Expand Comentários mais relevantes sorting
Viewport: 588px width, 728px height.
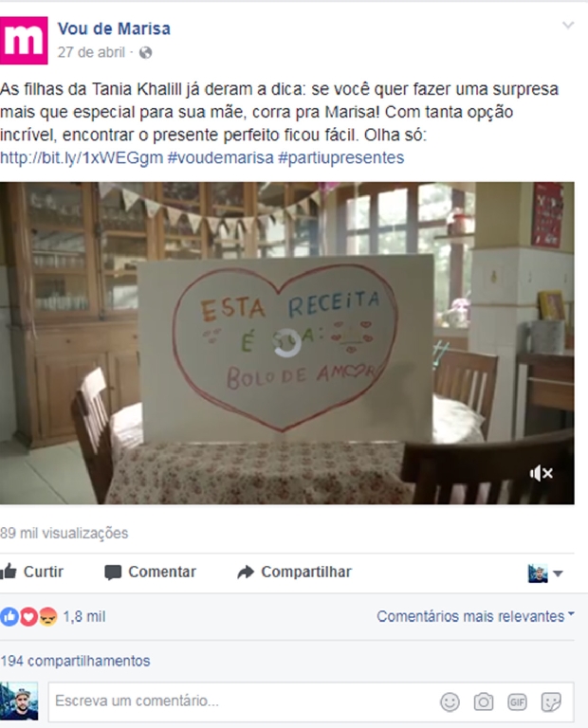click(x=475, y=616)
